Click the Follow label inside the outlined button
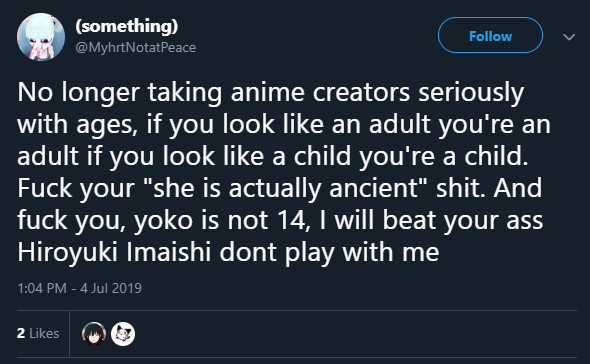This screenshot has width=590, height=364. [x=490, y=37]
